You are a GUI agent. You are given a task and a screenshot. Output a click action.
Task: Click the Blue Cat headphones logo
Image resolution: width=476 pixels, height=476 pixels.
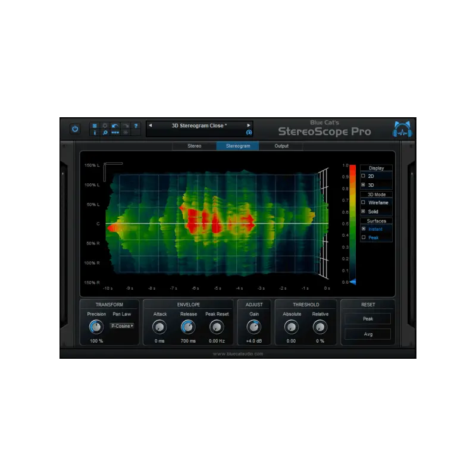click(403, 129)
